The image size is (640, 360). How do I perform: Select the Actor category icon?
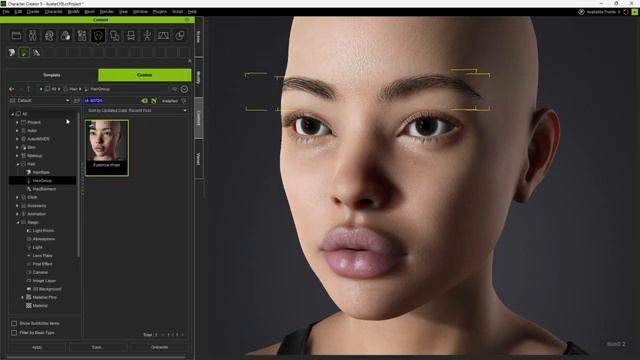click(x=33, y=36)
